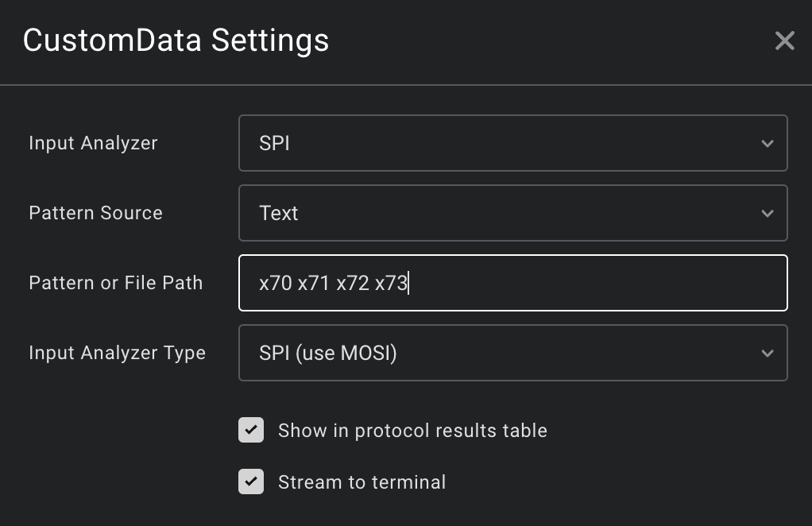Click the chevron beside SPI (use MOSI)
The width and height of the screenshot is (812, 526).
pyautogui.click(x=767, y=354)
